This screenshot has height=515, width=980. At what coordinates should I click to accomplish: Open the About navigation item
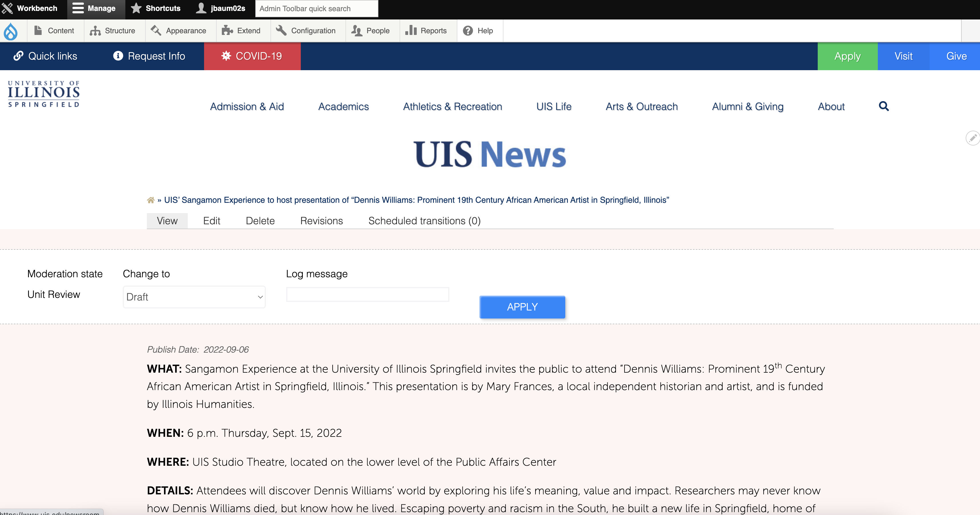tap(831, 107)
